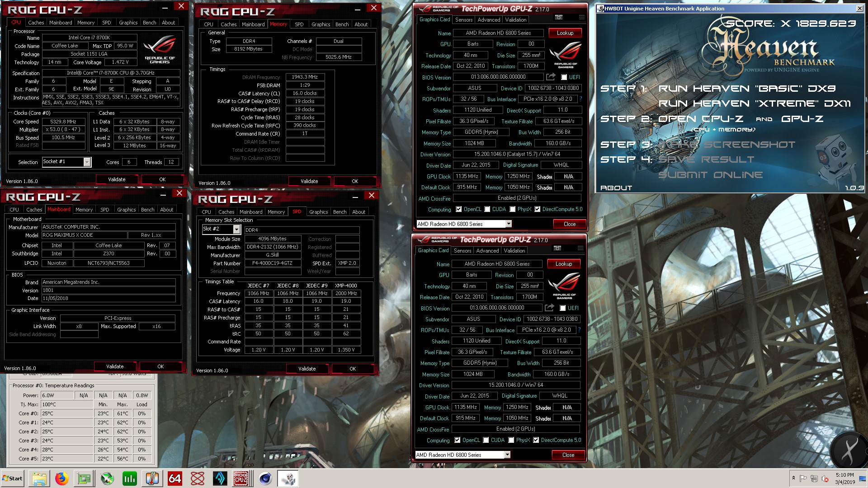Take screenshot with top GPU-Z camera icon

[x=559, y=17]
